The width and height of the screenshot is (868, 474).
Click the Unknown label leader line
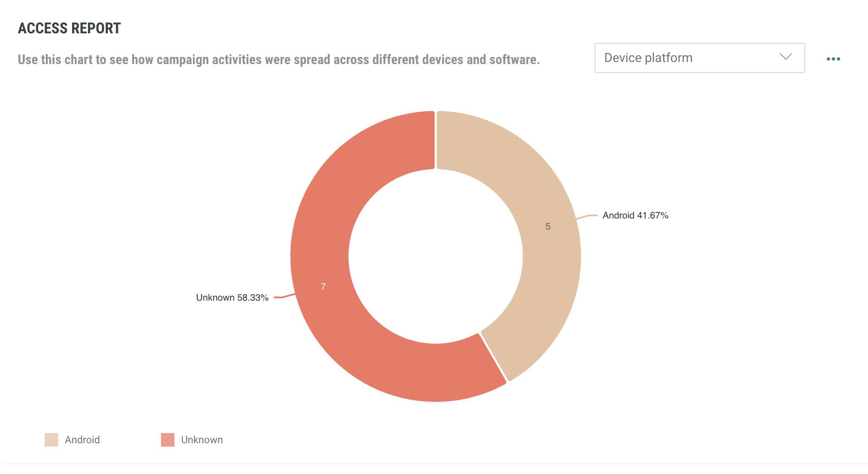[284, 296]
